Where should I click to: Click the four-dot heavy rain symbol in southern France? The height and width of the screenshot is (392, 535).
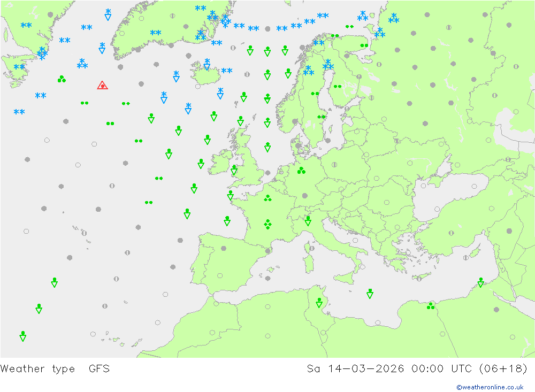click(x=268, y=224)
